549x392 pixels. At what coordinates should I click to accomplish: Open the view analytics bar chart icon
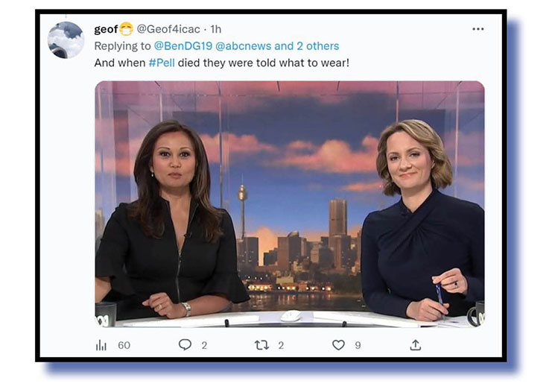tap(101, 345)
